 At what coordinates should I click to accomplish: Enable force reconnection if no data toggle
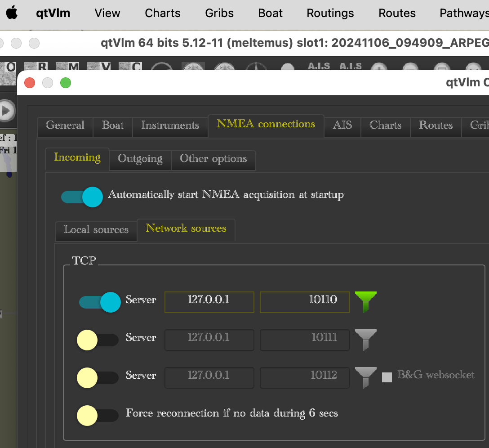(98, 416)
